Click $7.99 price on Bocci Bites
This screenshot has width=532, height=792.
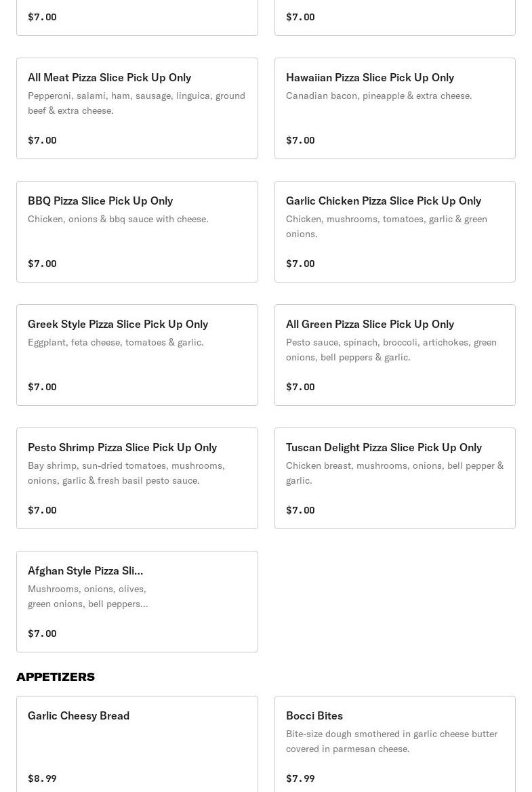(x=300, y=778)
